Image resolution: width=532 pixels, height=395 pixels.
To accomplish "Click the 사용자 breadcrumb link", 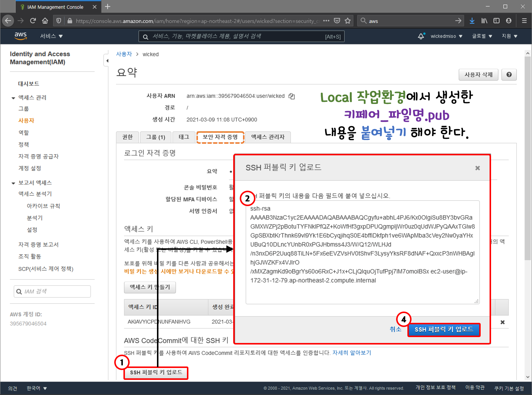I will (x=124, y=54).
